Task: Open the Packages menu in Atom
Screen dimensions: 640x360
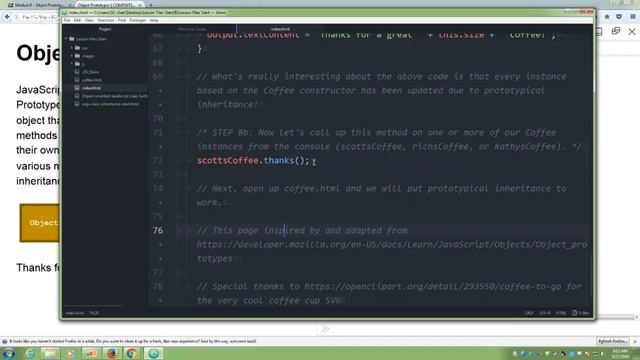Action: click(x=138, y=20)
